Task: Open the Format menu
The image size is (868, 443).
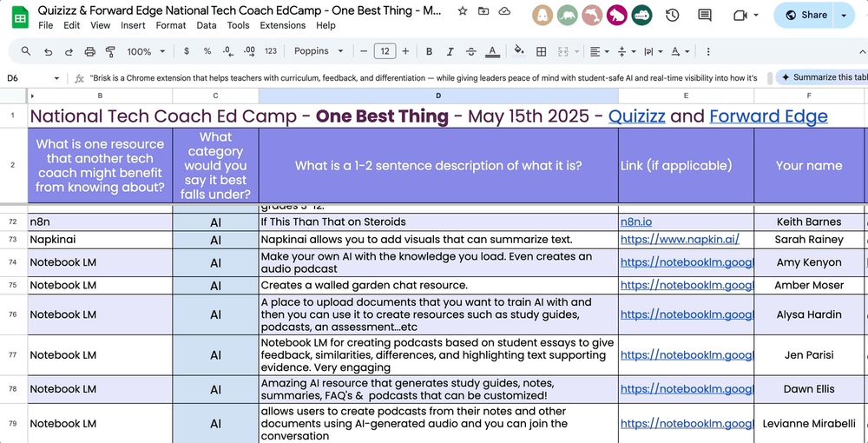Action: (x=171, y=25)
